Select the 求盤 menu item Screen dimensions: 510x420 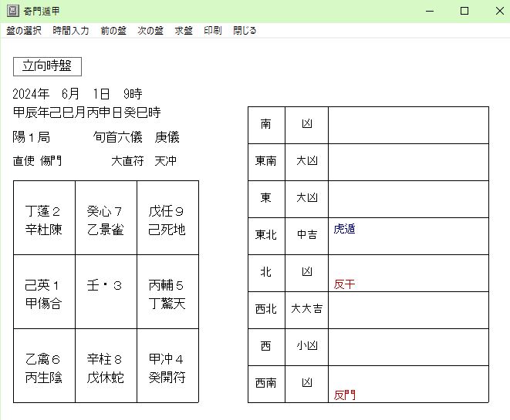(184, 31)
